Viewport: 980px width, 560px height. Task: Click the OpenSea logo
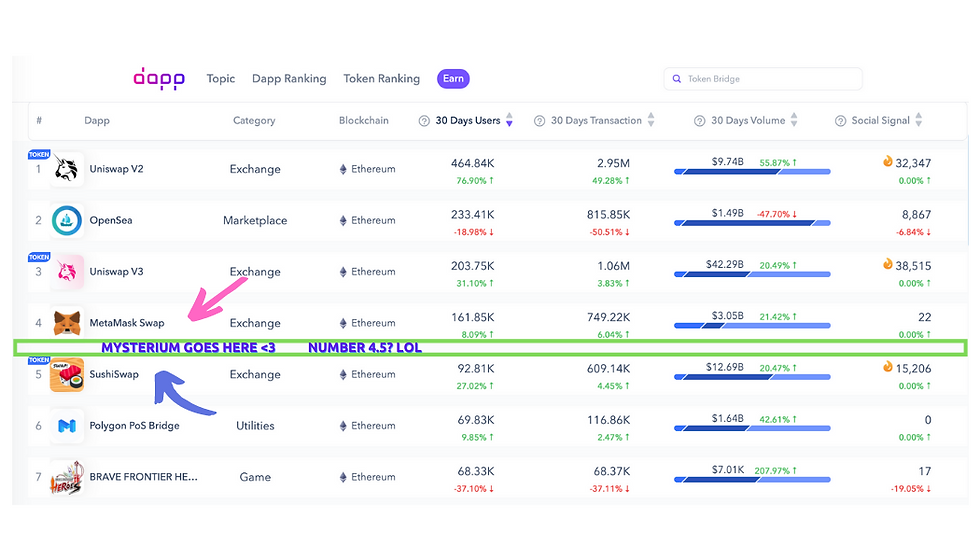(x=66, y=220)
